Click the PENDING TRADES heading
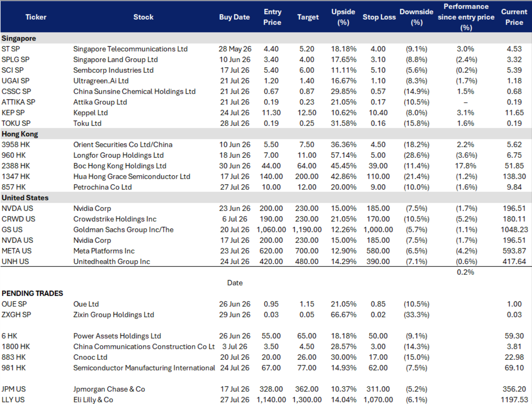 [32, 294]
